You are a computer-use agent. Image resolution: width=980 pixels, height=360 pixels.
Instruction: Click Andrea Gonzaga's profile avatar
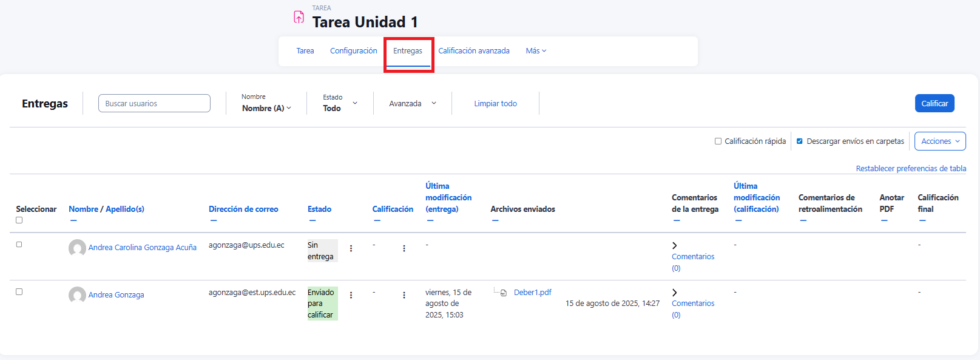click(77, 295)
